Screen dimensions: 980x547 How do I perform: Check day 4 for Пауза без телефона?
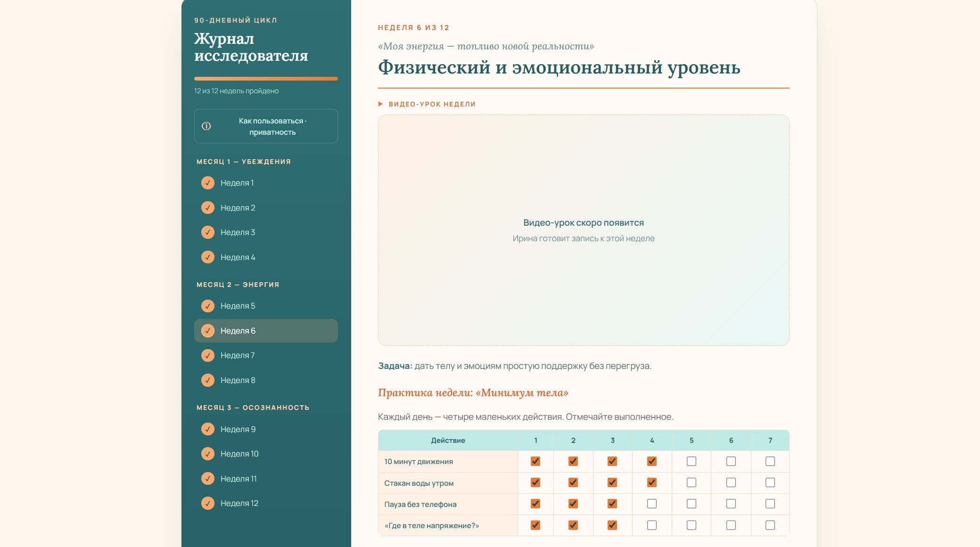point(652,504)
